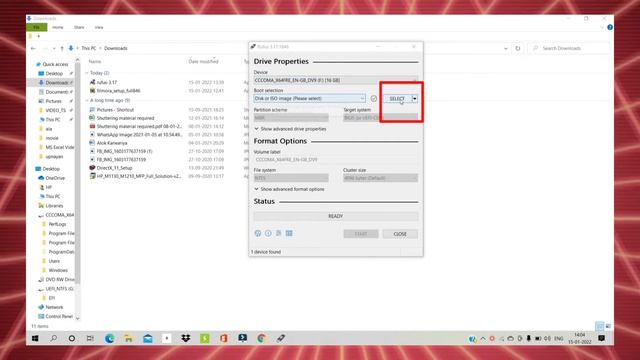640x360 pixels.
Task: Open Task View on taskbar
Action: (x=90, y=338)
